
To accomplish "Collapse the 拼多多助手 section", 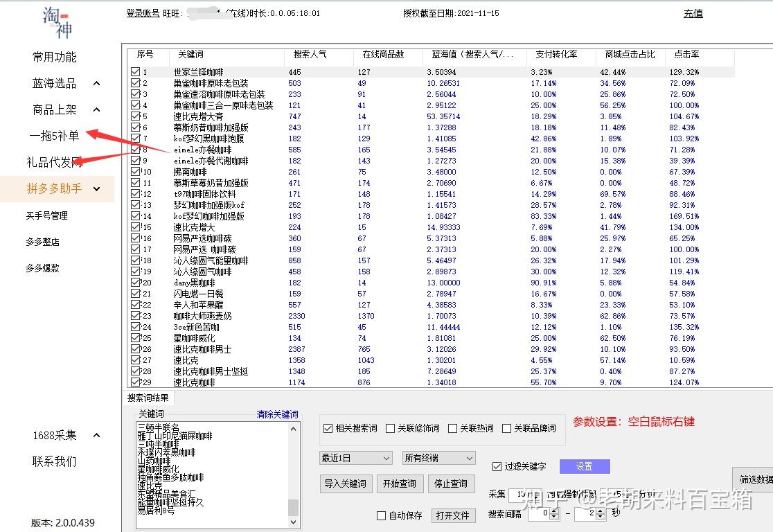I will point(97,188).
